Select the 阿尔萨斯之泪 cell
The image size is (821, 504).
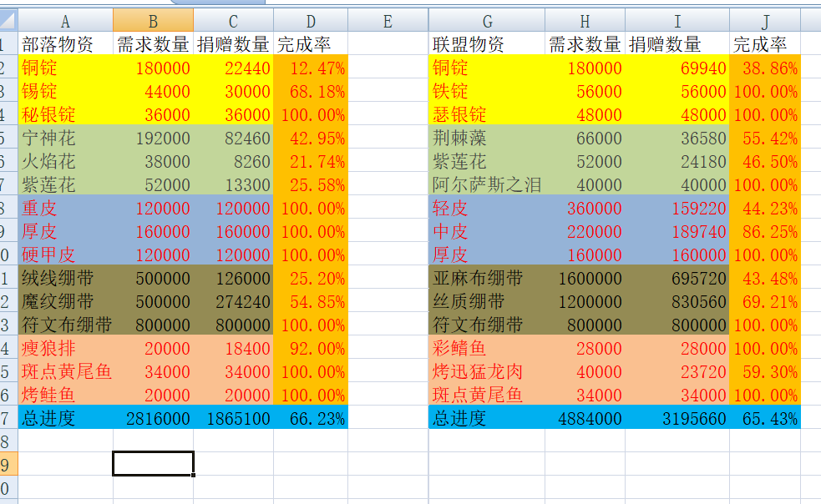point(487,184)
